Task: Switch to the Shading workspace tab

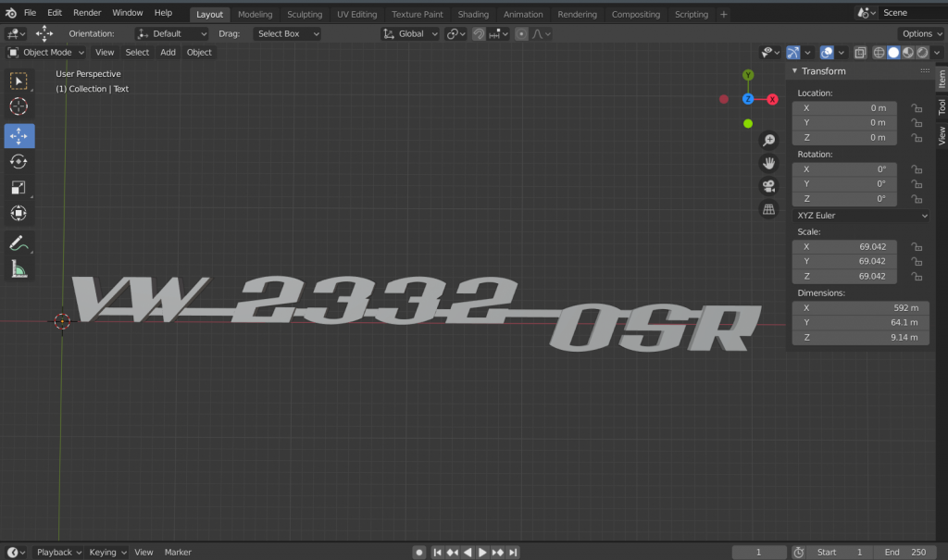Action: point(473,14)
